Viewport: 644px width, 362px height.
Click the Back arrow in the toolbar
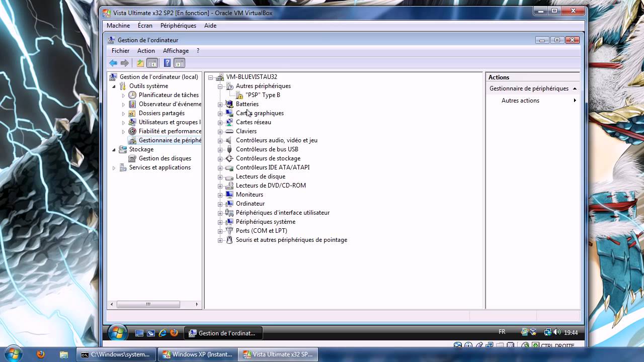coord(113,63)
